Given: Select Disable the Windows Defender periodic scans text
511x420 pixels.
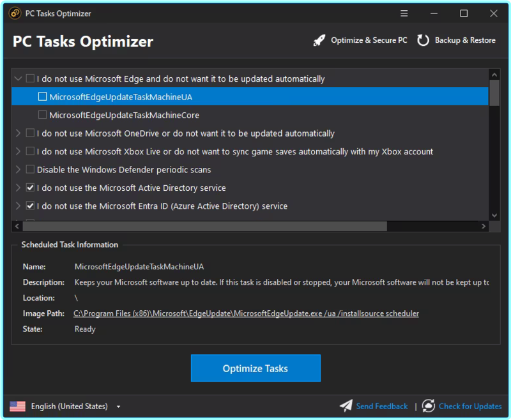Looking at the screenshot, I should pyautogui.click(x=124, y=170).
